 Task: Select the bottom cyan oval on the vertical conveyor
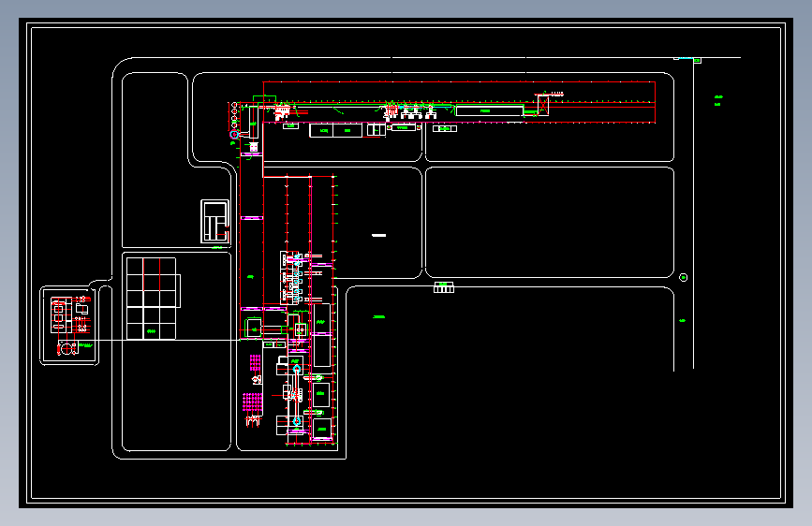[297, 421]
